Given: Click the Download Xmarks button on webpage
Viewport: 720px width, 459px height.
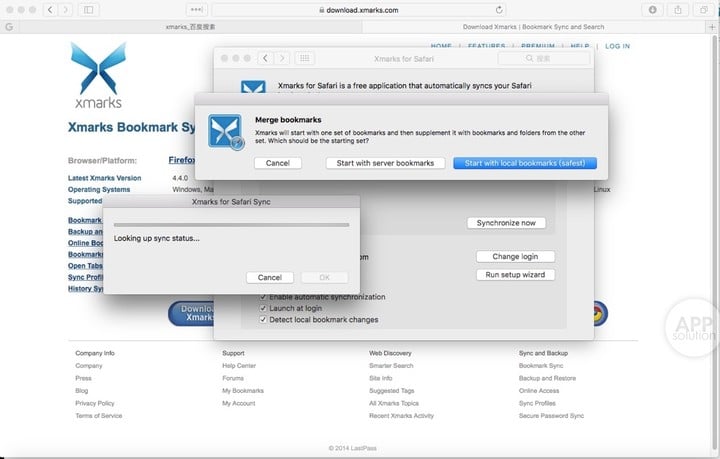Looking at the screenshot, I should (193, 313).
